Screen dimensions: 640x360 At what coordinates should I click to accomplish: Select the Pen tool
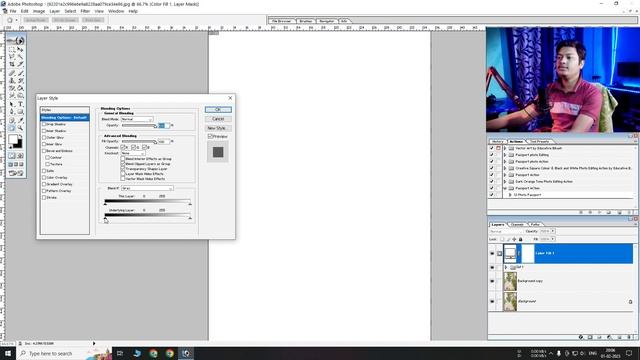tap(12, 112)
